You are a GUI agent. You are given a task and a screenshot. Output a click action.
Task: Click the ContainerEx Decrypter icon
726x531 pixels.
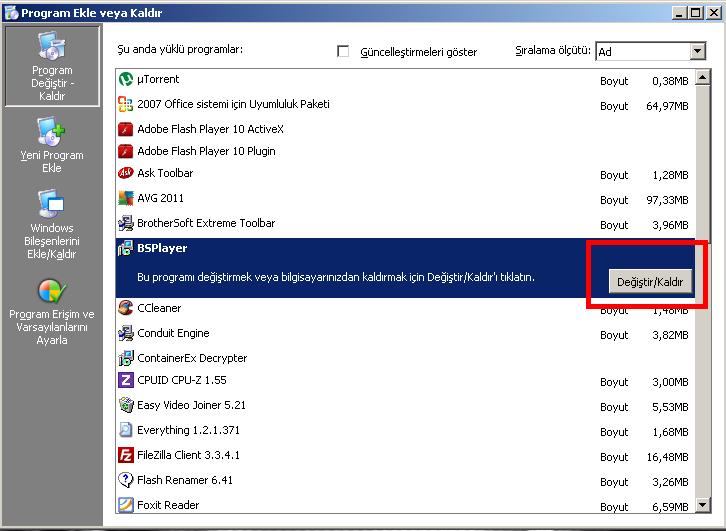coord(125,358)
